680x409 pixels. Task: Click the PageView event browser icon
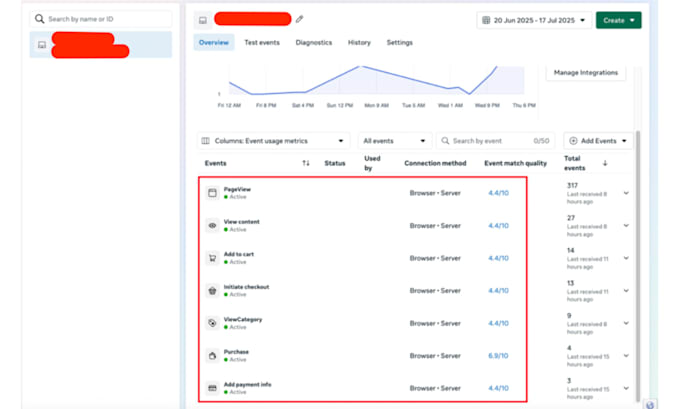point(212,193)
